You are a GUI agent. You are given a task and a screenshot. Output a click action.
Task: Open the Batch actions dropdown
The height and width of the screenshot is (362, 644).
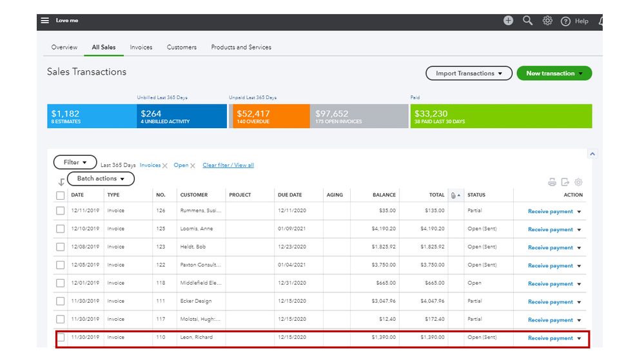(101, 179)
